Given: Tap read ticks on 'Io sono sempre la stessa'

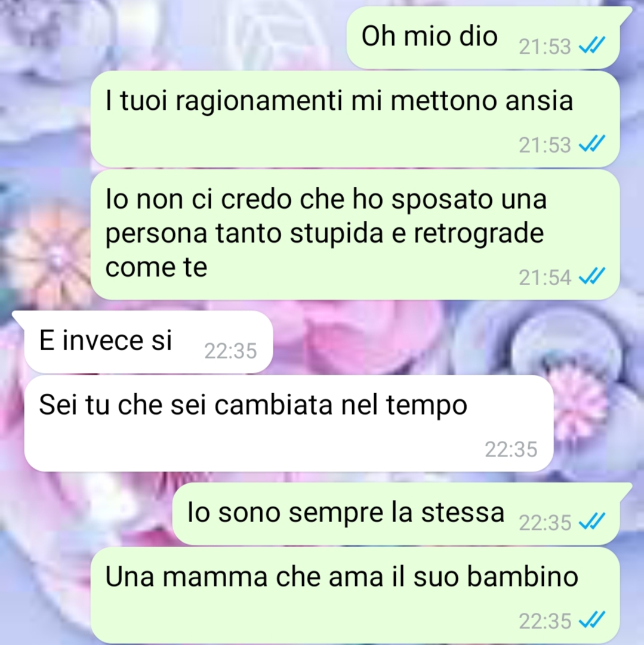Looking at the screenshot, I should click(x=591, y=521).
